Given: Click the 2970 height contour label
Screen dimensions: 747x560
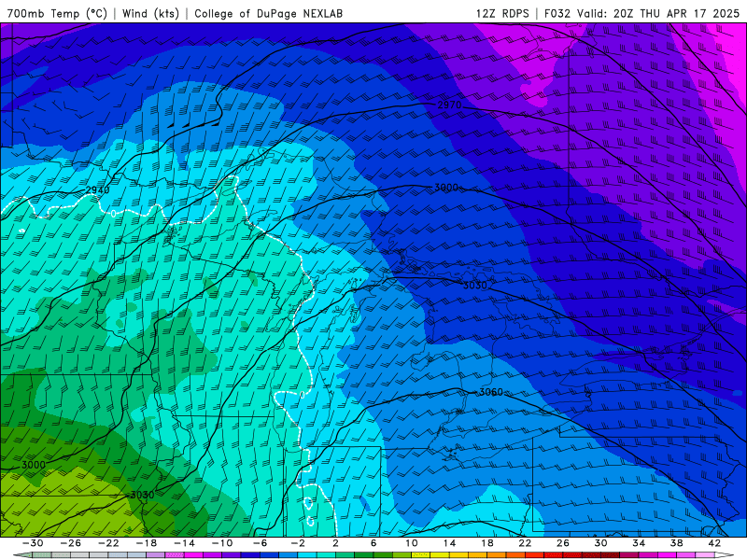Looking at the screenshot, I should point(449,105).
